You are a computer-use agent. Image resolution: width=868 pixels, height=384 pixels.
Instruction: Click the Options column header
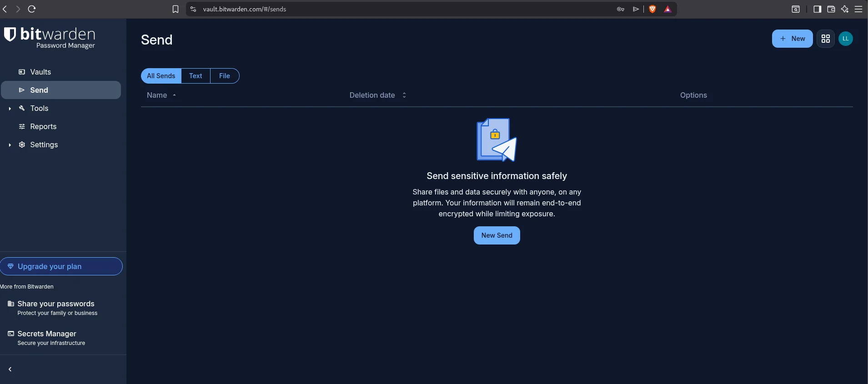click(x=693, y=95)
